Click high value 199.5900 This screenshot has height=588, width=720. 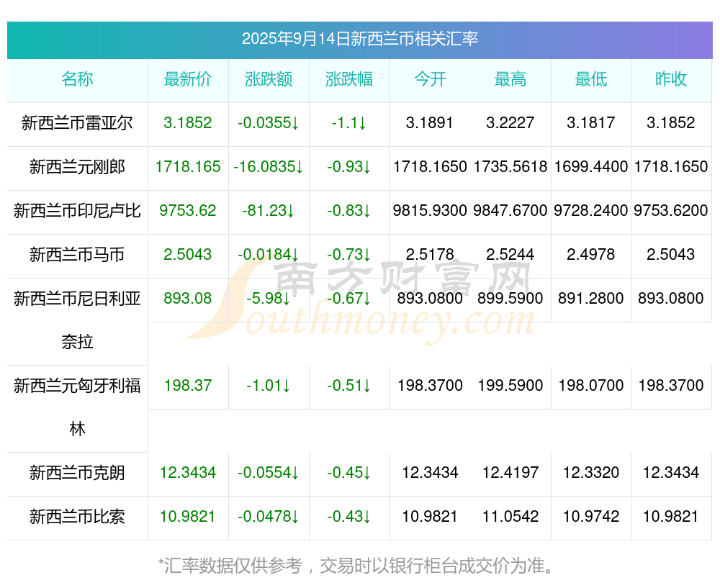click(x=510, y=386)
